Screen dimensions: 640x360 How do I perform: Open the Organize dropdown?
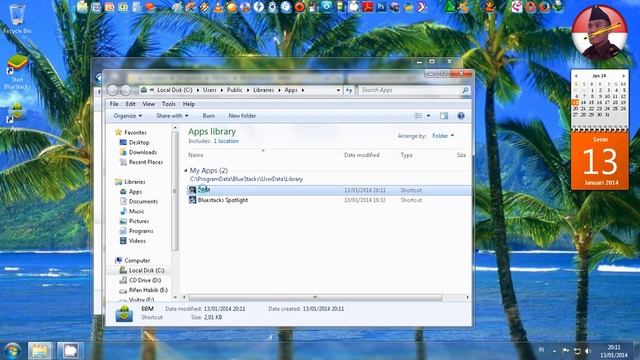coord(128,116)
